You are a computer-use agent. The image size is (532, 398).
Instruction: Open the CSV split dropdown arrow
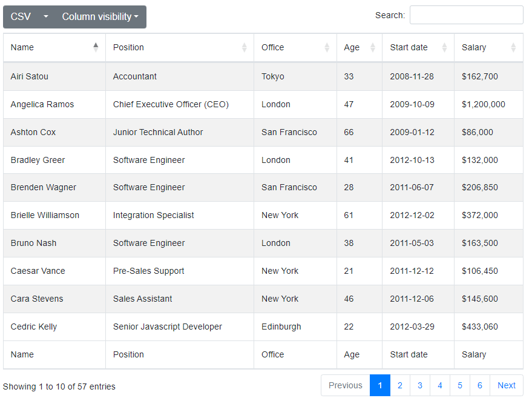(46, 16)
